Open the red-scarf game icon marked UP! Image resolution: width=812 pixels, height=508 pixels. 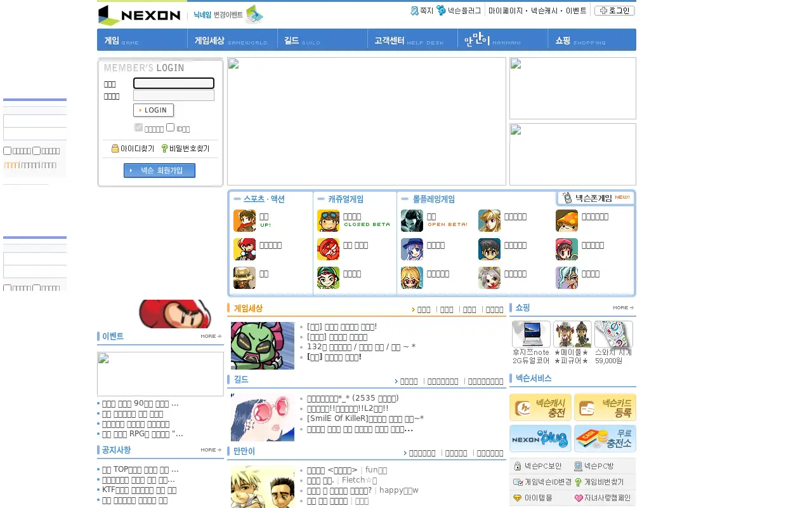point(244,220)
